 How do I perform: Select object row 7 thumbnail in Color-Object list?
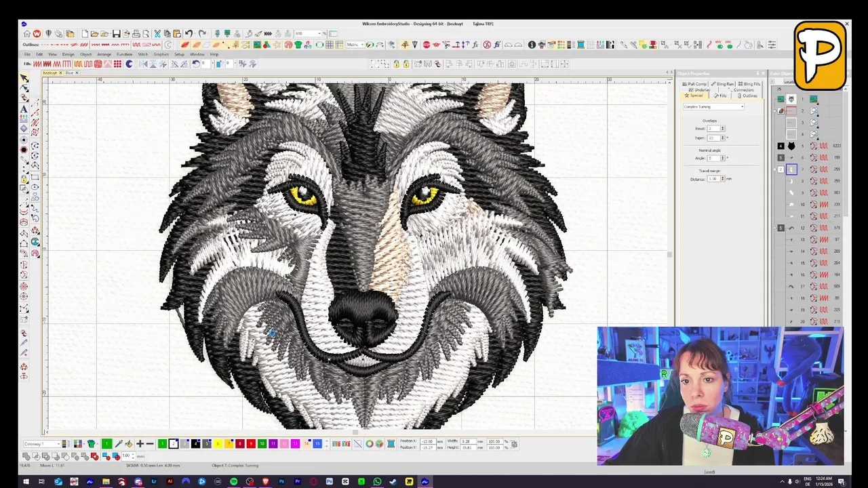(791, 169)
